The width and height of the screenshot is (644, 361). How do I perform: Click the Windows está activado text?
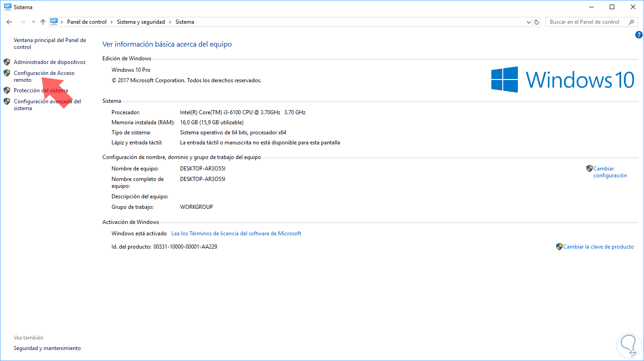coord(138,234)
